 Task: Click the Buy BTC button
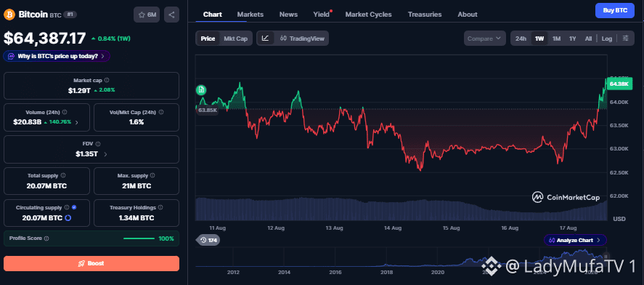point(614,10)
